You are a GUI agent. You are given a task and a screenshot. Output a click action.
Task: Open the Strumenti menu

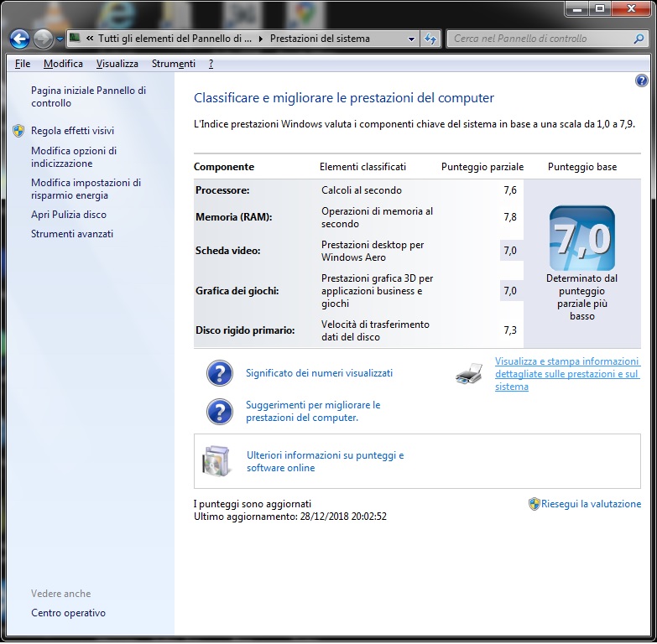[x=174, y=64]
